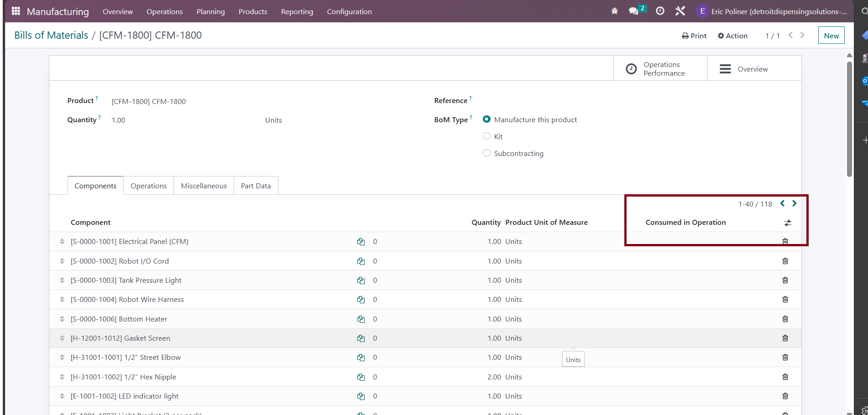Open the Operations menu in top bar

coord(165,11)
